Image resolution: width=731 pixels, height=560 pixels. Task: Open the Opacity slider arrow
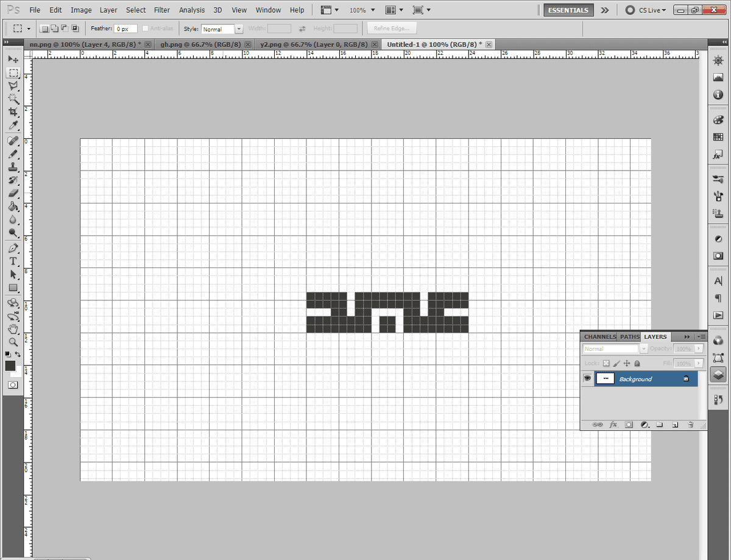tap(699, 349)
